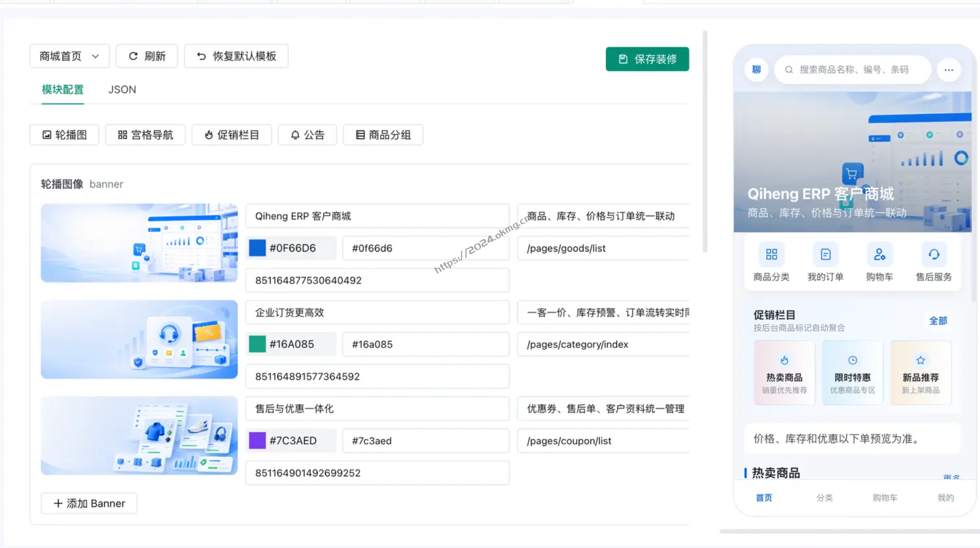Click the 刷新 refresh button
The image size is (980, 548).
pos(147,56)
